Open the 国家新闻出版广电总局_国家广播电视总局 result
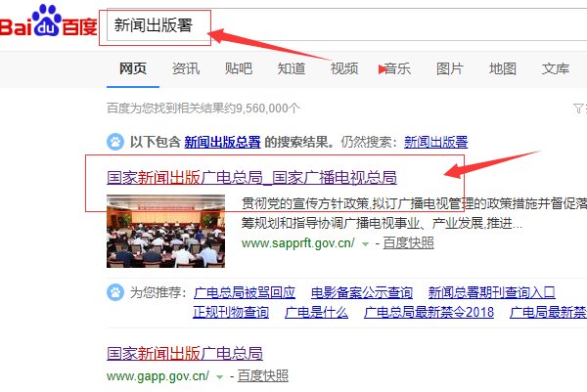Screen dimensions: 587x392 pyautogui.click(x=251, y=177)
